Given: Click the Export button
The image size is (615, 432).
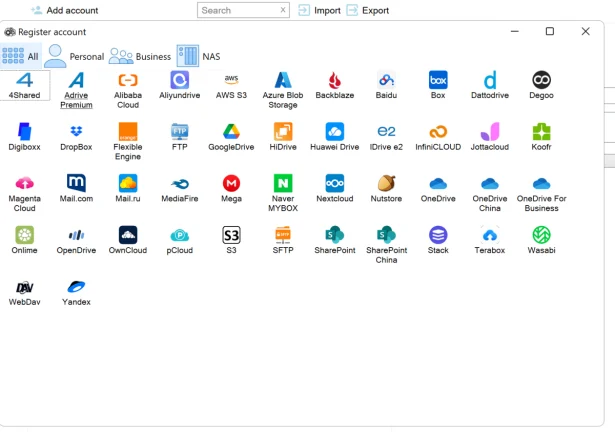Looking at the screenshot, I should click(x=368, y=10).
